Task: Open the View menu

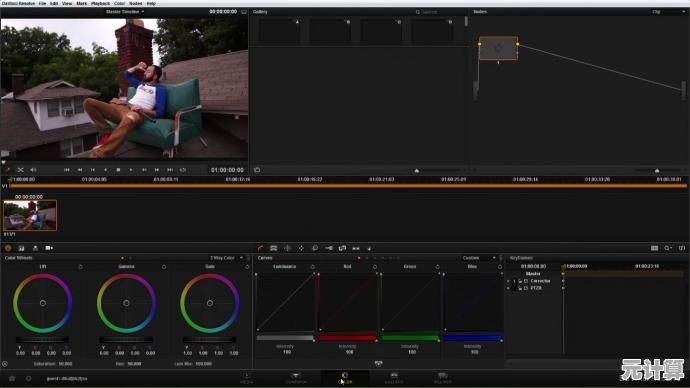Action: 67,3
